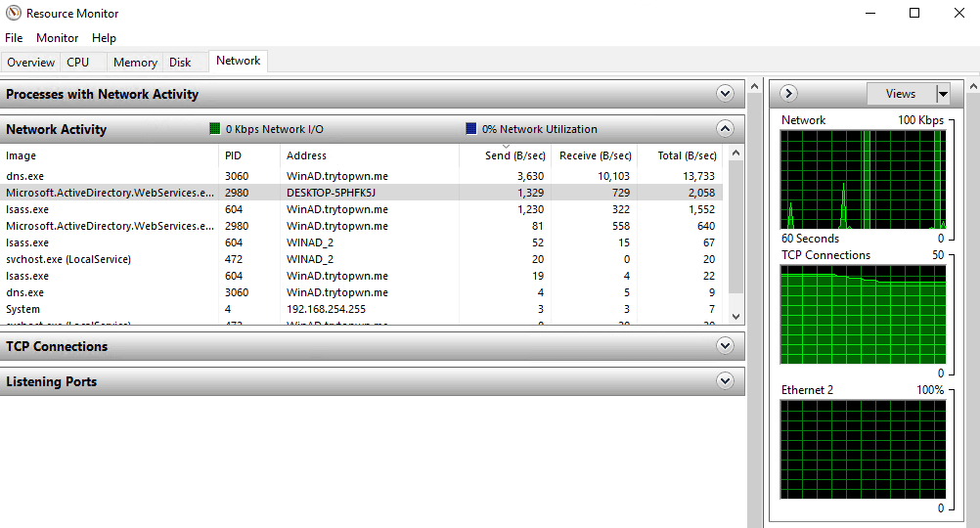
Task: Close the Resource Monitor window
Action: coord(959,13)
